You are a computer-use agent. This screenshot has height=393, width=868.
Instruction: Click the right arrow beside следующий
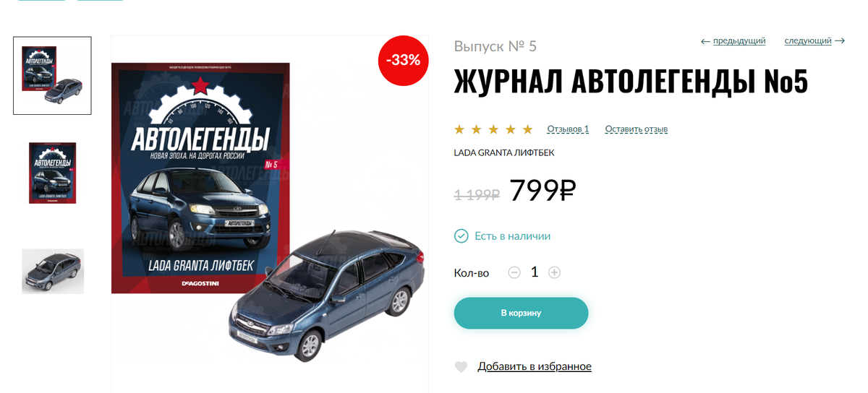(840, 41)
